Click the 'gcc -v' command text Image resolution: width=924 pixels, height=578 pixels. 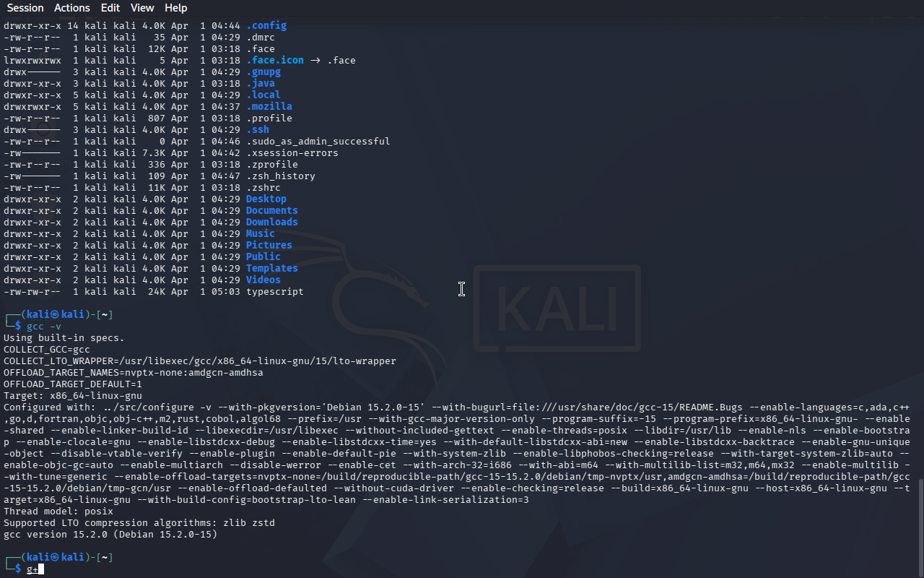point(44,327)
